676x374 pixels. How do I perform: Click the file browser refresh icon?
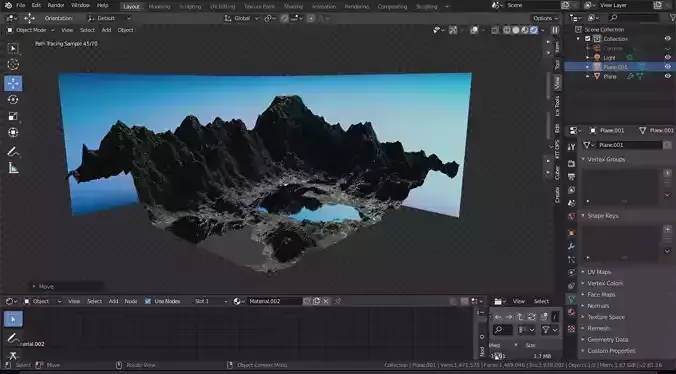[x=532, y=317]
